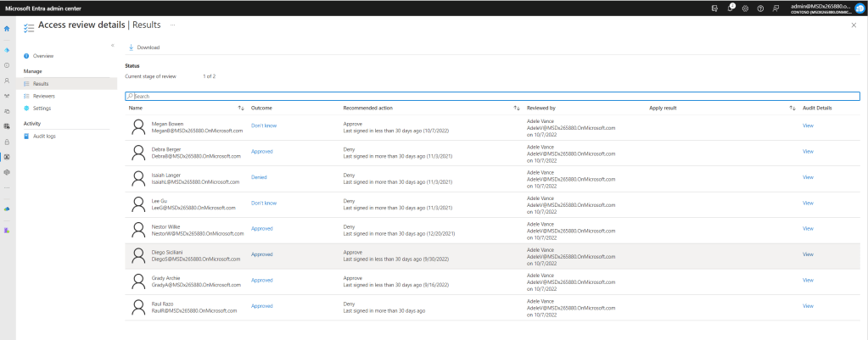Click the help question mark icon

[x=760, y=8]
